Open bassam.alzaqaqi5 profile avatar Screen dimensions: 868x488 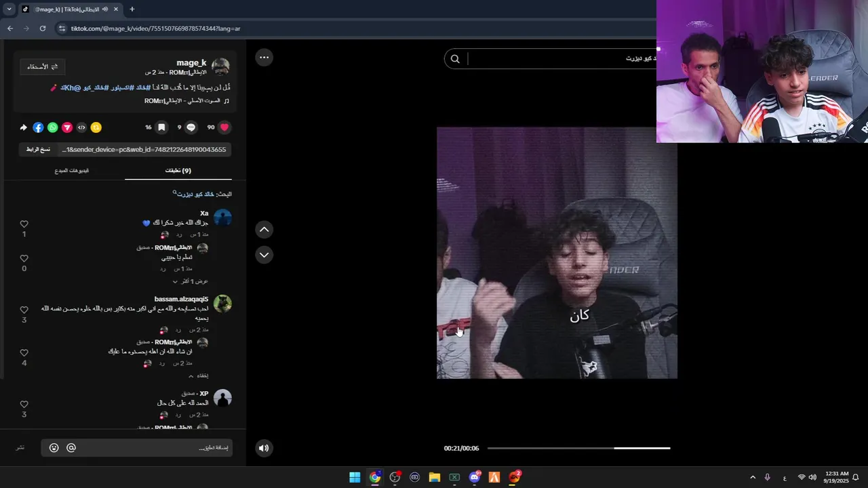click(222, 303)
